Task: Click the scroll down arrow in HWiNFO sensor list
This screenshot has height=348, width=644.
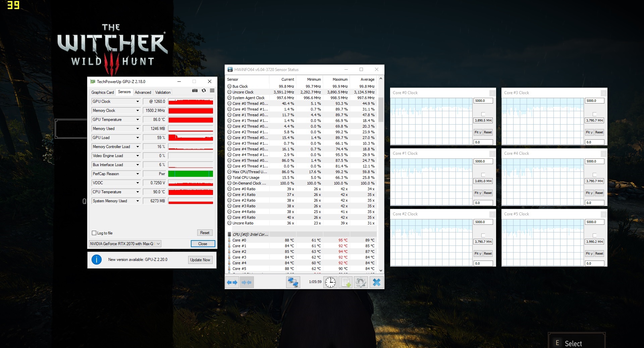Action: click(381, 270)
